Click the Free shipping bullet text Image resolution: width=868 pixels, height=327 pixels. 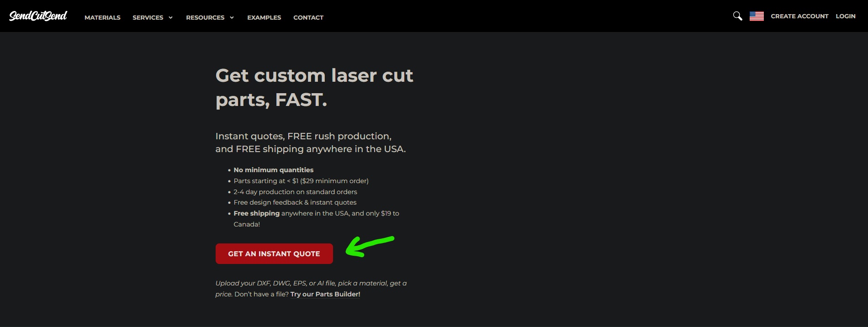point(316,219)
